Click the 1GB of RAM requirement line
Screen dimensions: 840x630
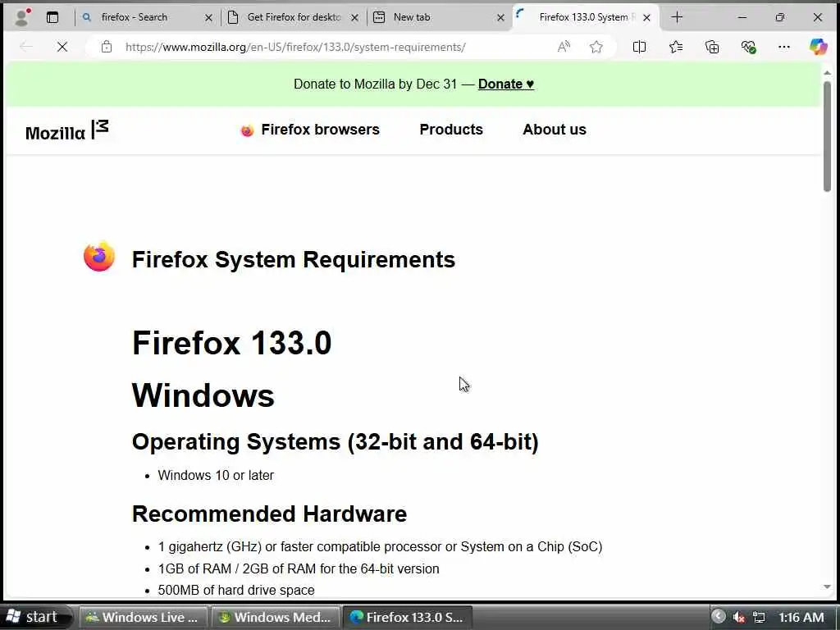(x=299, y=568)
